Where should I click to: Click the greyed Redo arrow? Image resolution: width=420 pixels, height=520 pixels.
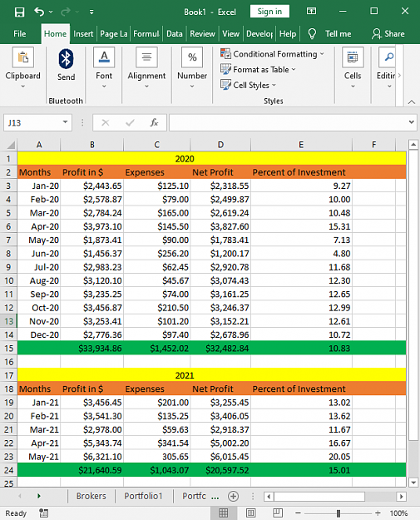(x=66, y=12)
